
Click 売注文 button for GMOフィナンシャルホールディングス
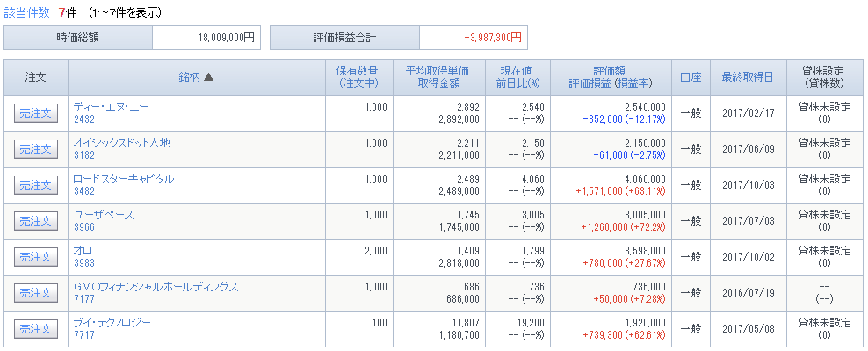tap(35, 293)
